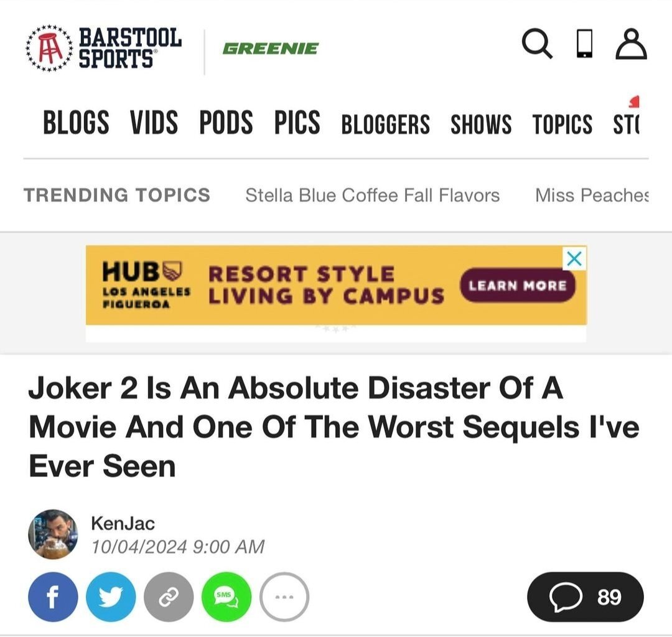Open the search magnifier icon
The image size is (672, 637).
click(x=536, y=45)
